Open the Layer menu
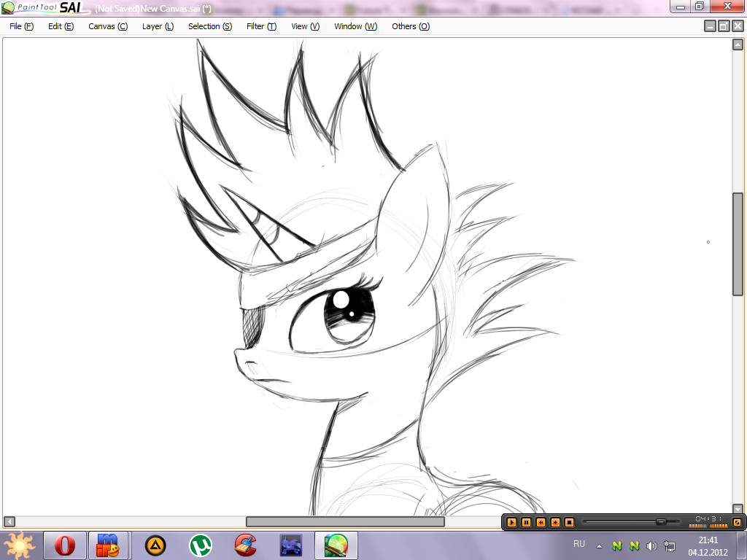This screenshot has height=560, width=747. [158, 26]
